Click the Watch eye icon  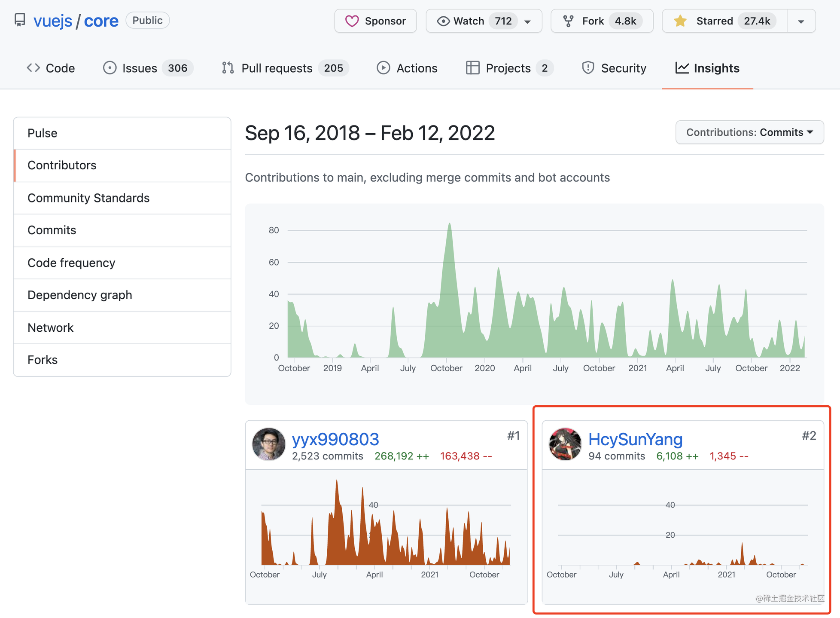click(x=443, y=21)
